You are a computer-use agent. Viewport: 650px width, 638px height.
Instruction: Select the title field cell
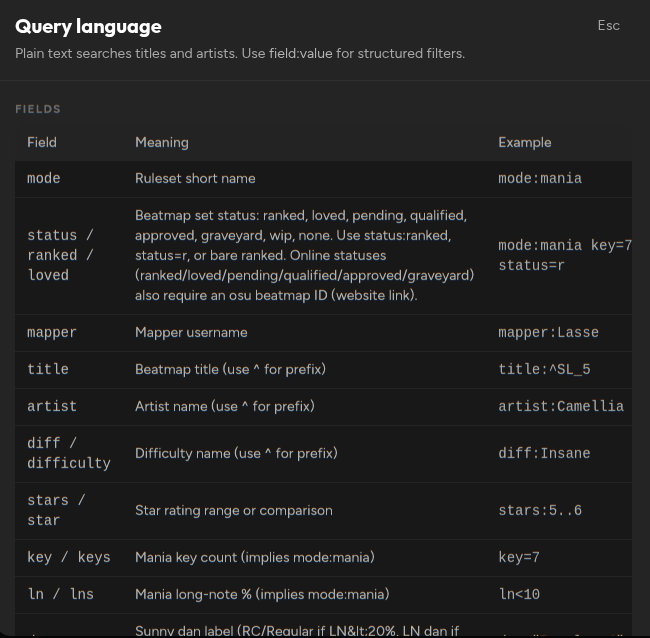click(48, 369)
